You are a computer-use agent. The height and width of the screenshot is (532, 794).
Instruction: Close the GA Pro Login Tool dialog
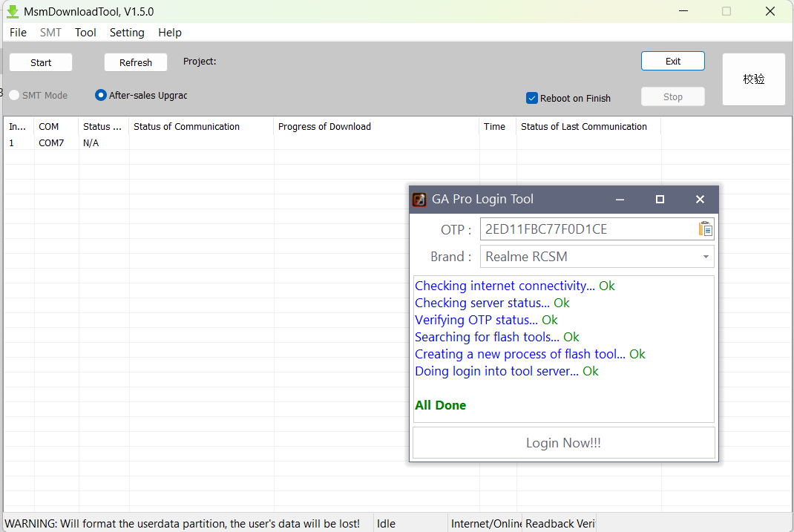tap(700, 199)
